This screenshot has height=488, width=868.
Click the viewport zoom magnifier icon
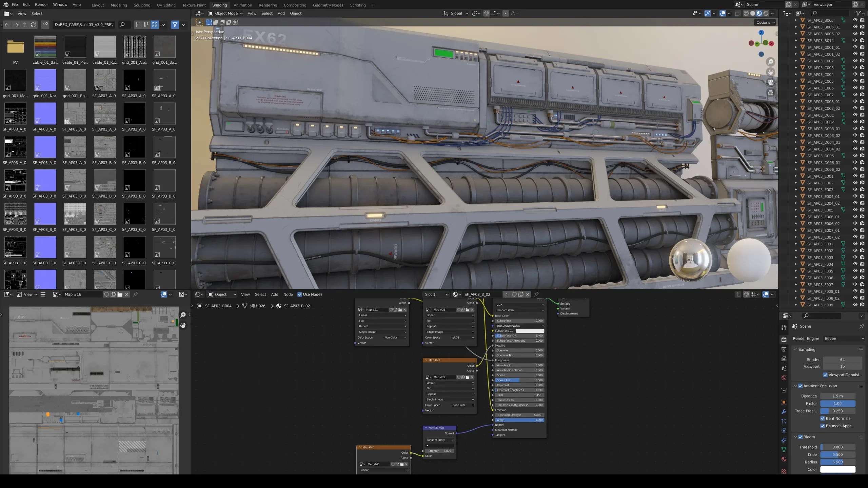771,62
